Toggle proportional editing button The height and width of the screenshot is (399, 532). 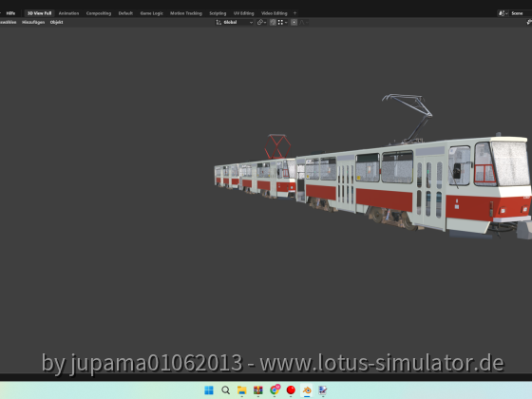point(294,22)
